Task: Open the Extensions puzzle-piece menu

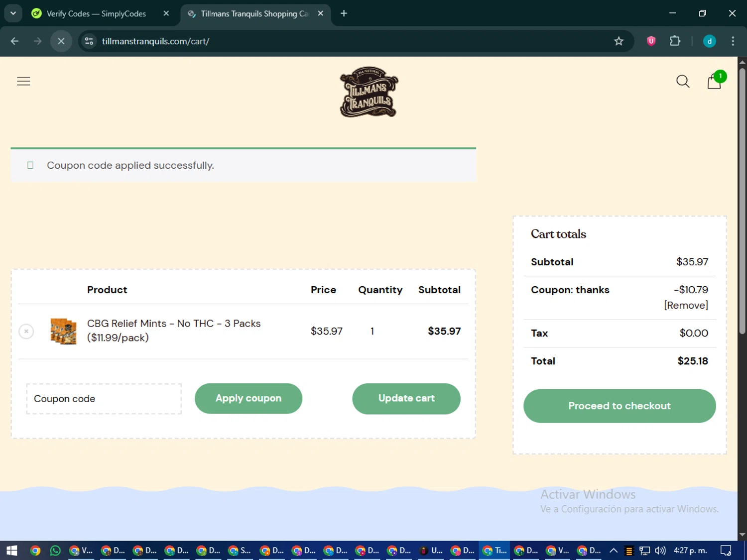Action: [x=675, y=41]
